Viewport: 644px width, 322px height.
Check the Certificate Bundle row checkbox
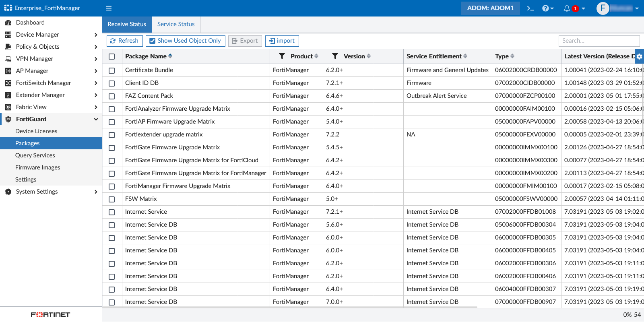tap(112, 70)
